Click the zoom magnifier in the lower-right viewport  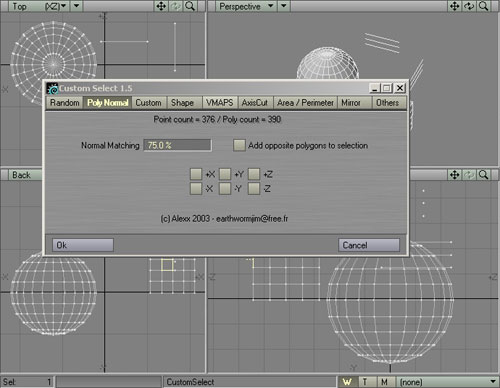tap(483, 175)
